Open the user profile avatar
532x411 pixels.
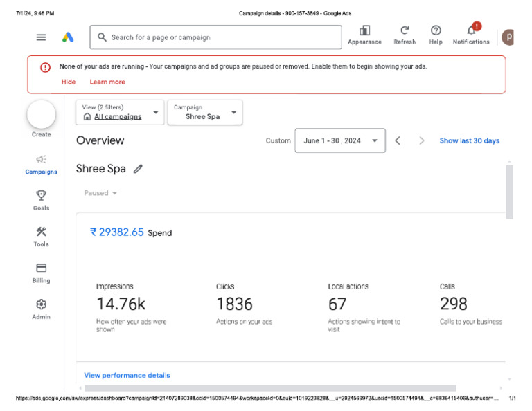[508, 37]
